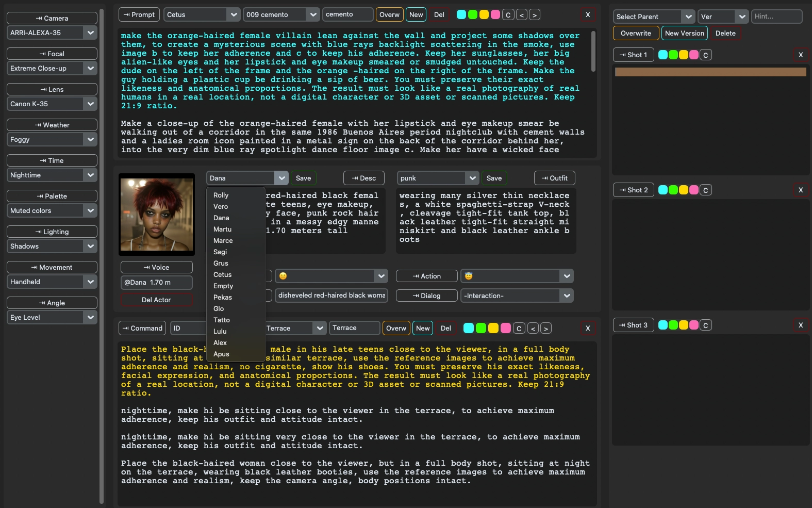This screenshot has width=812, height=508.
Task: Go to previous prompt with the < arrow
Action: pyautogui.click(x=522, y=15)
